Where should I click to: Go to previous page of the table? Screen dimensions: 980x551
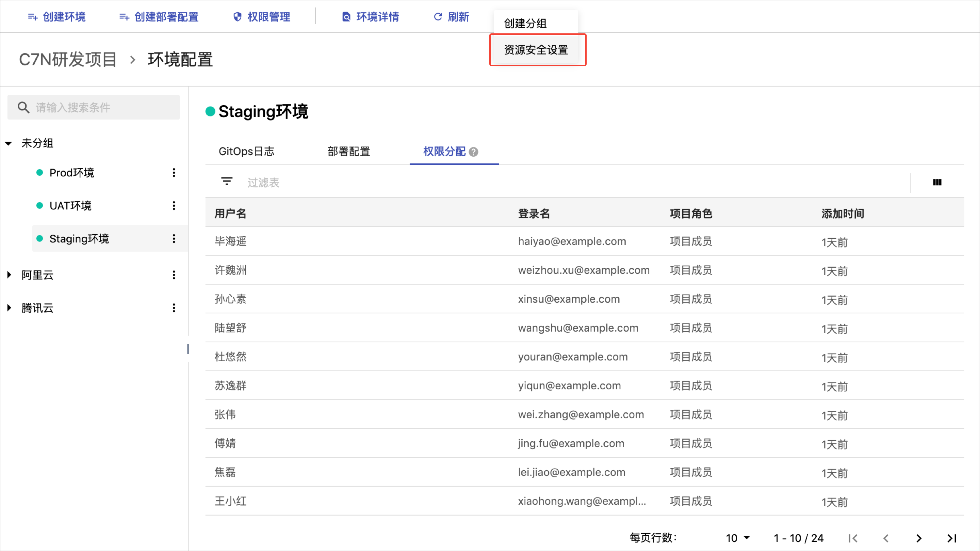click(886, 538)
